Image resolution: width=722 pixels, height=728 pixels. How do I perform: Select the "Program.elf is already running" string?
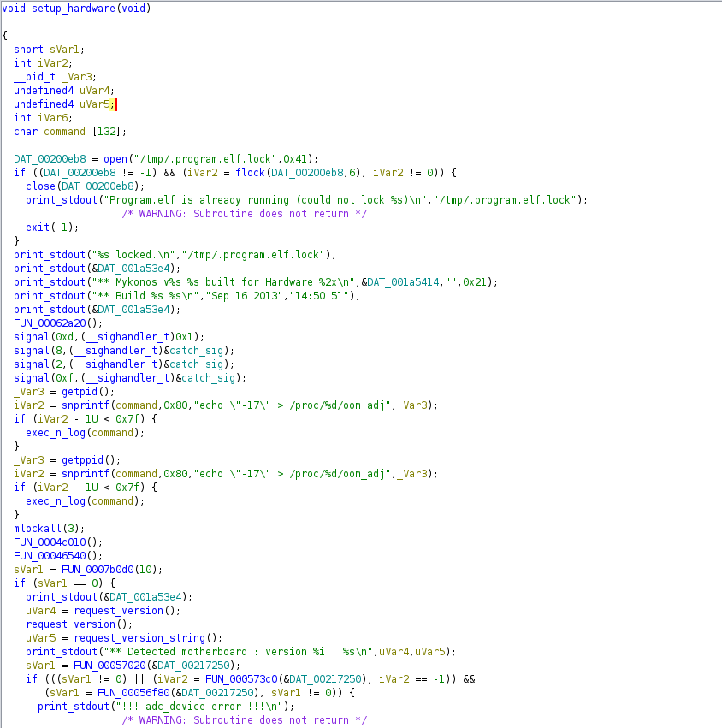(265, 200)
